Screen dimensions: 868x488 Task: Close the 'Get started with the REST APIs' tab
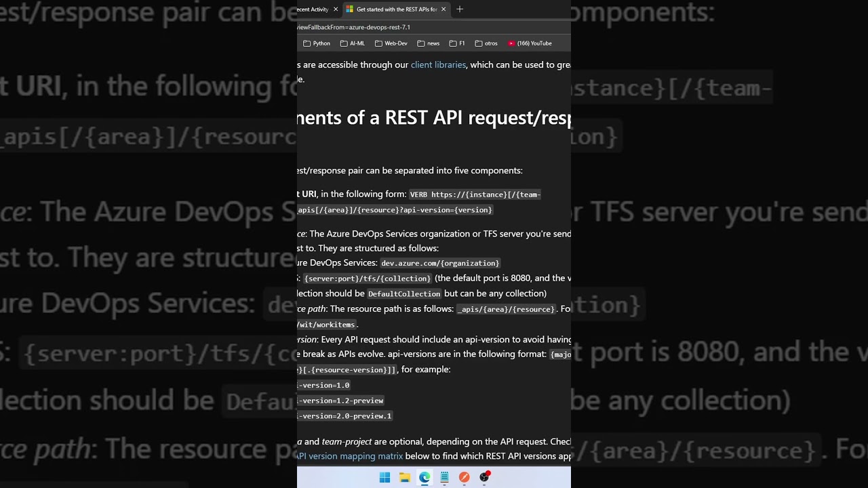tap(443, 9)
